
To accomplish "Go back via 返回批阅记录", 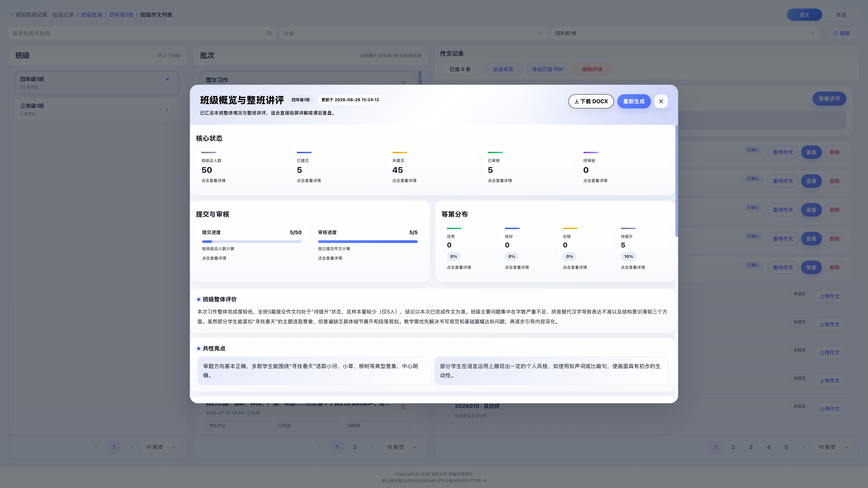I will pos(29,15).
